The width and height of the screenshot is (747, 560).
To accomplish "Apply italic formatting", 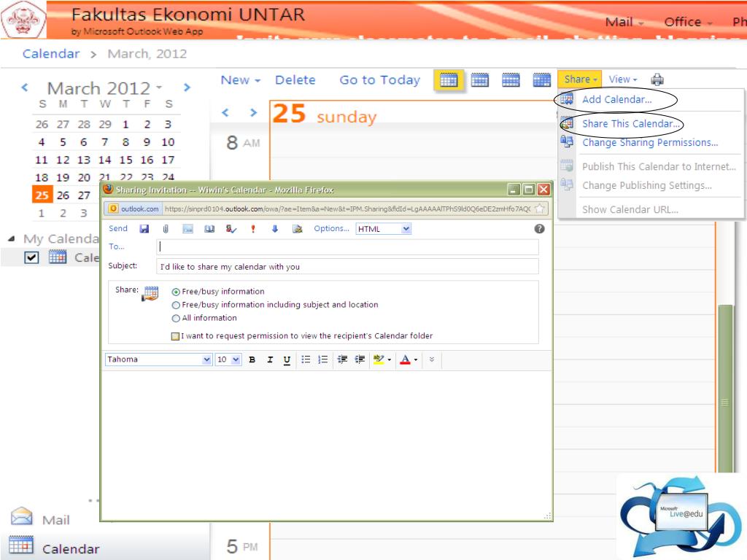I will coord(270,359).
